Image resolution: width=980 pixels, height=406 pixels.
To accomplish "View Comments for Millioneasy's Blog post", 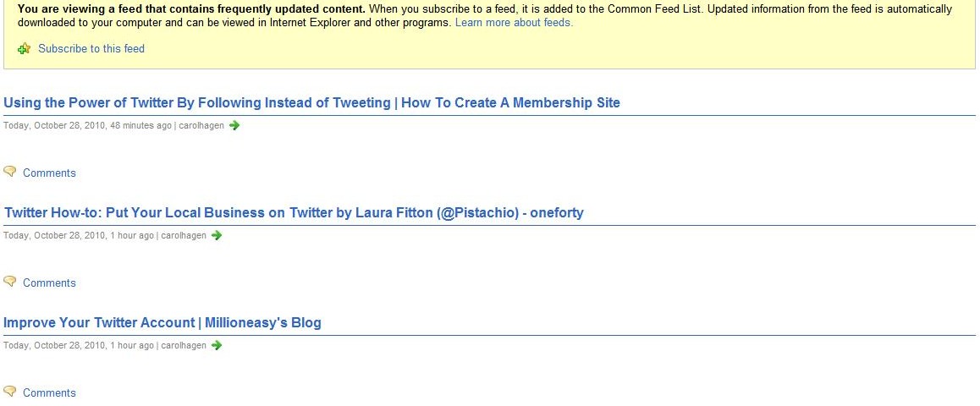I will click(x=49, y=392).
